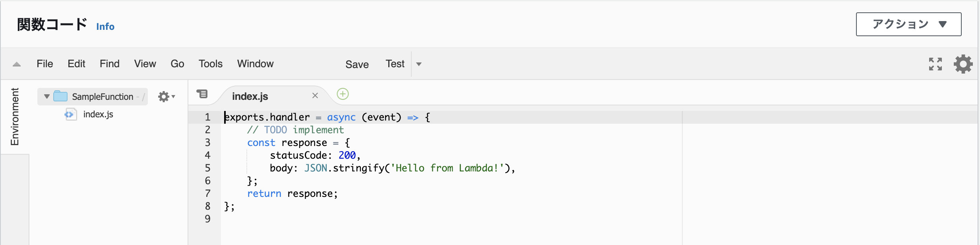This screenshot has height=245, width=980.
Task: Close the index.js tab
Action: pos(315,95)
